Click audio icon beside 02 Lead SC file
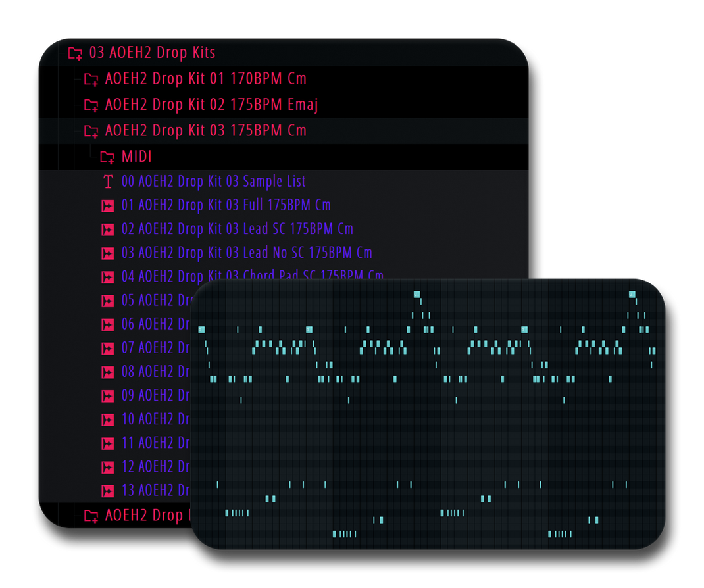This screenshot has width=704, height=588. pos(107,230)
